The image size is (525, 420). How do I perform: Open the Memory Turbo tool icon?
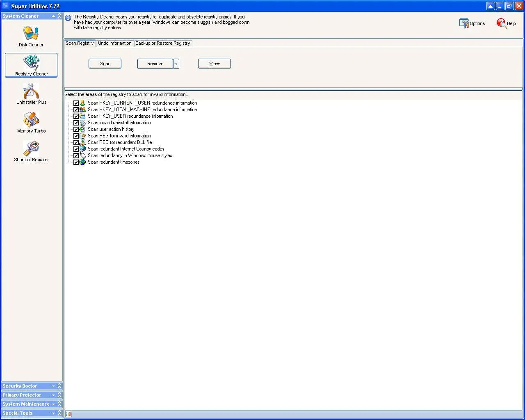(x=31, y=120)
